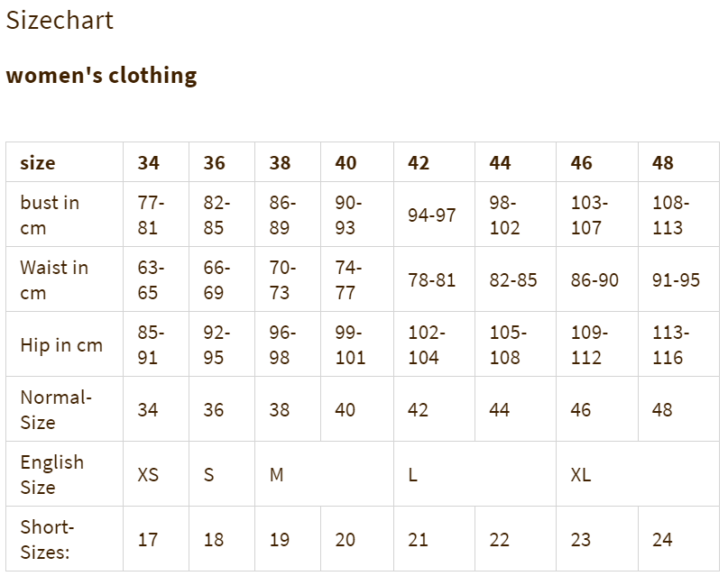Click the Normal-Size row label
Image resolution: width=728 pixels, height=585 pixels.
tap(65, 409)
